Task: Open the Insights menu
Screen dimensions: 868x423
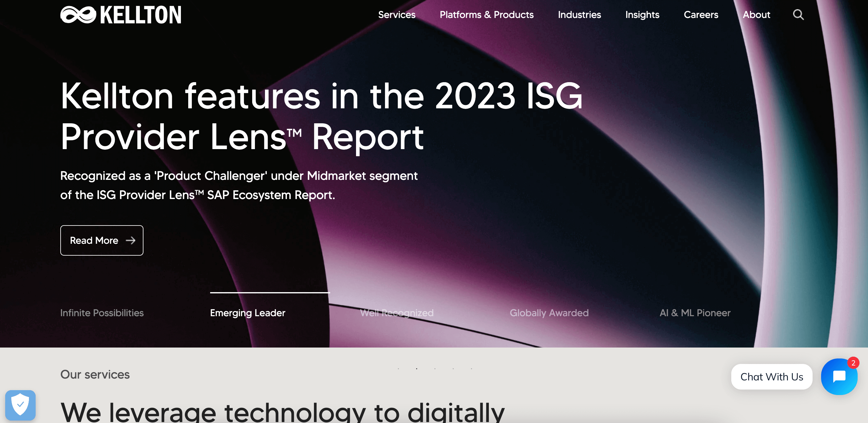Action: [642, 15]
